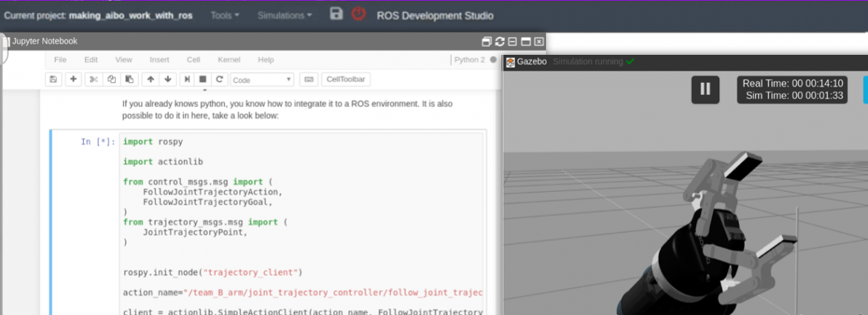The height and width of the screenshot is (315, 868).
Task: Minimize the Jupyter Notebook window
Action: [x=513, y=42]
